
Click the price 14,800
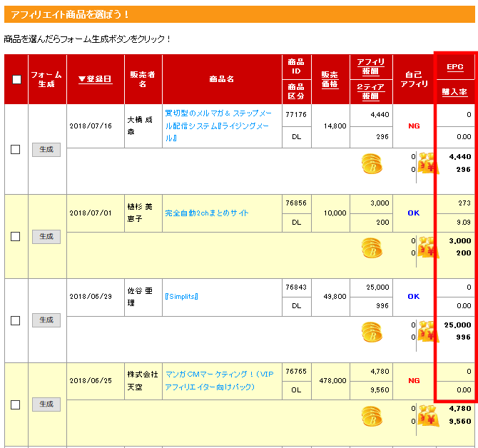335,126
